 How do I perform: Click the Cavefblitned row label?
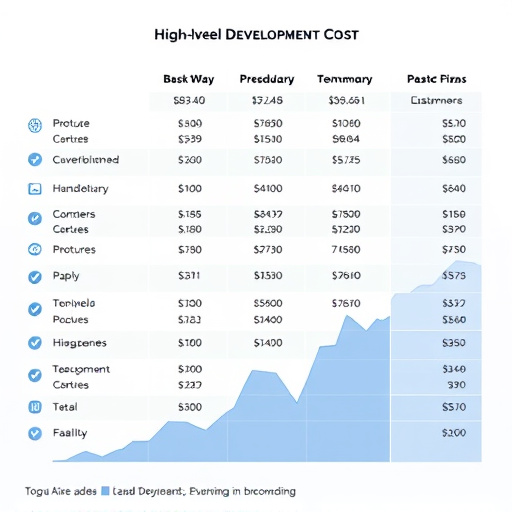(x=86, y=160)
